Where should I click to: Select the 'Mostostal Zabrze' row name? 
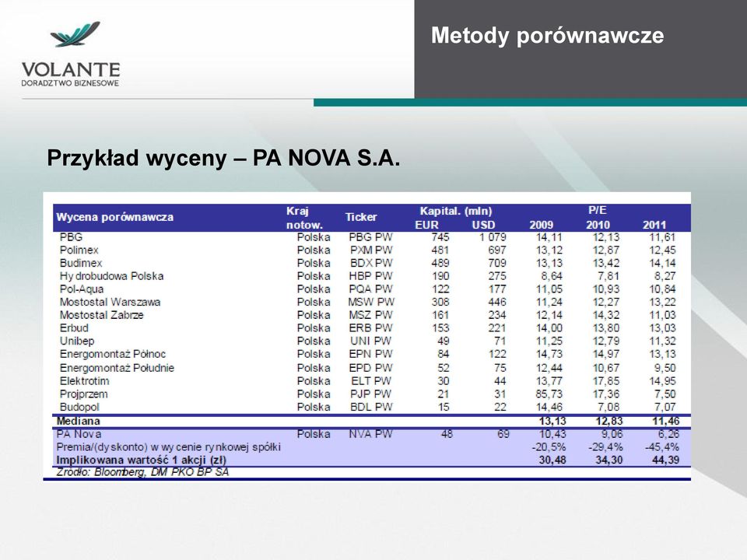point(101,315)
